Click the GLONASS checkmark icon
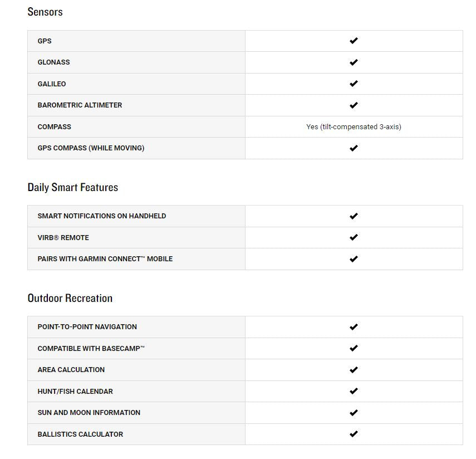 (x=354, y=62)
